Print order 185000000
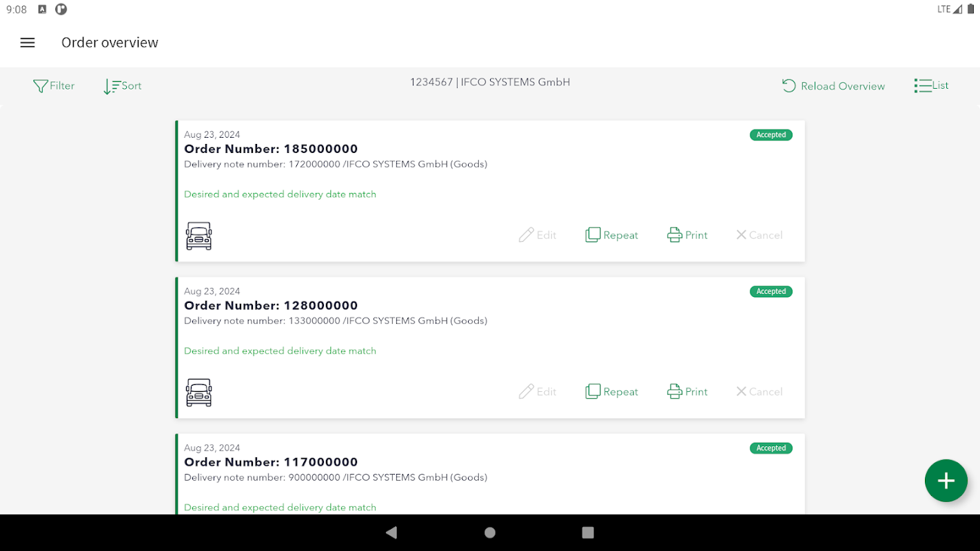This screenshot has height=551, width=980. click(x=687, y=235)
